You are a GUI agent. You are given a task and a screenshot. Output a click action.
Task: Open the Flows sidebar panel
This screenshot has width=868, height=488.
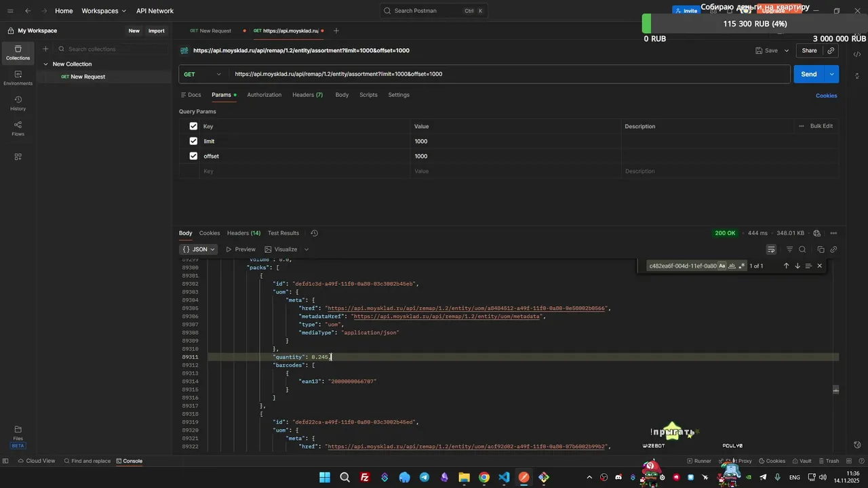(18, 128)
